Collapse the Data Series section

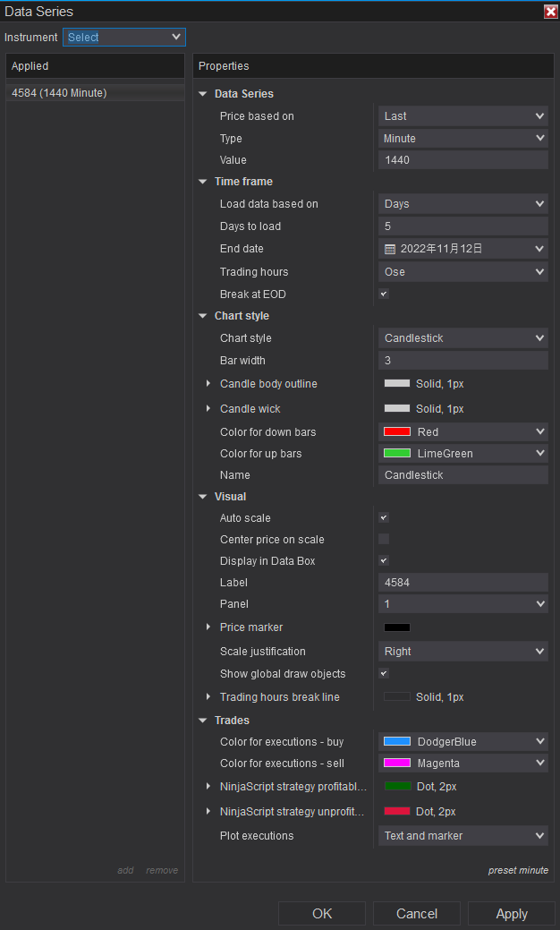tap(203, 94)
